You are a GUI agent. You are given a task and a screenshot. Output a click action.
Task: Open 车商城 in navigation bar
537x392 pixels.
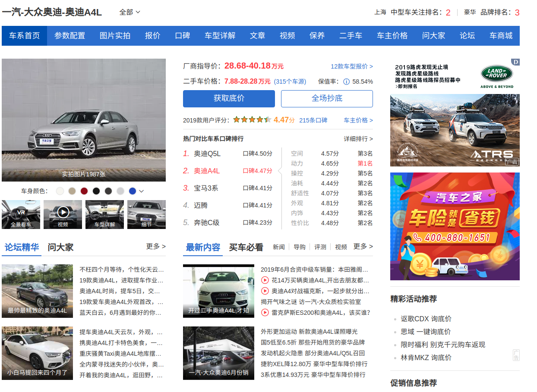pos(501,36)
